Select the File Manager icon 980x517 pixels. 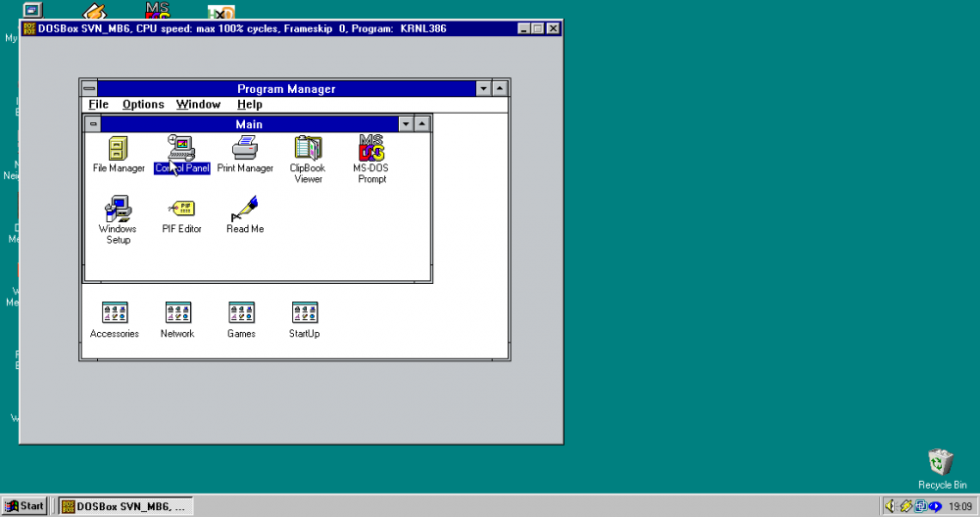point(119,155)
